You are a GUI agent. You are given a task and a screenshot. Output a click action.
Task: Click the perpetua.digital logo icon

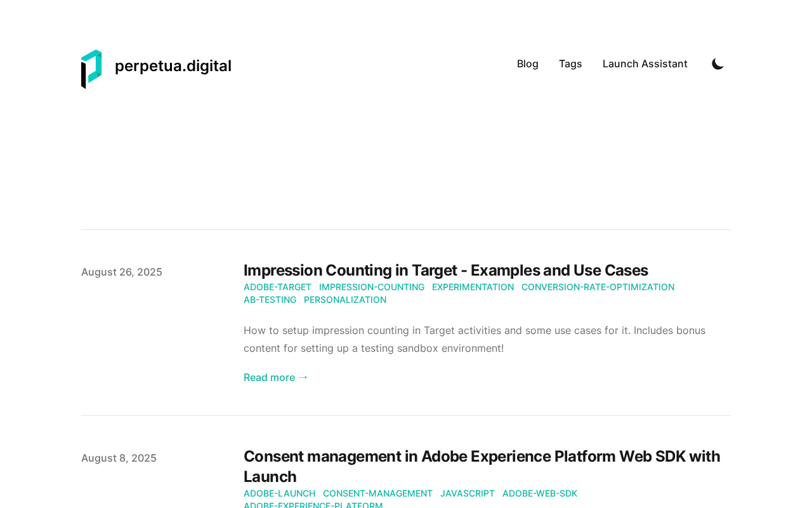91,69
